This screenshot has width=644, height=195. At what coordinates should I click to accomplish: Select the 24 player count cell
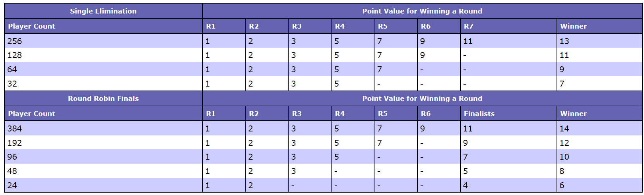coord(12,185)
